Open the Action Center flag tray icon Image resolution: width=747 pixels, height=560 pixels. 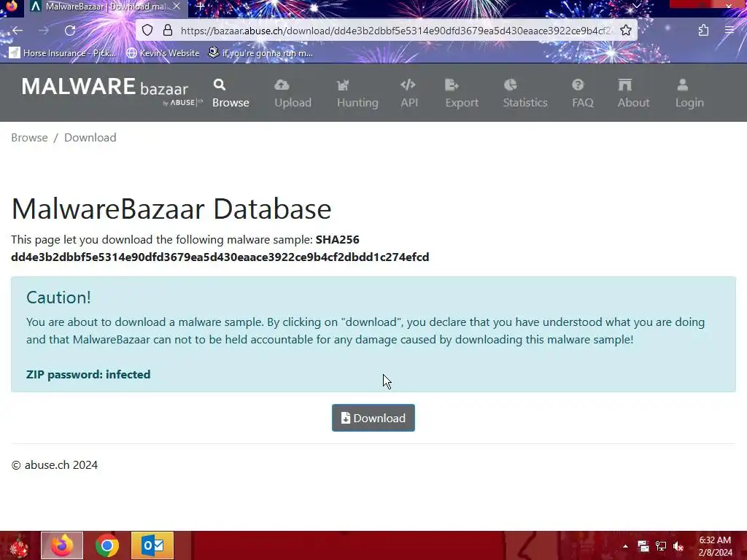pyautogui.click(x=643, y=546)
